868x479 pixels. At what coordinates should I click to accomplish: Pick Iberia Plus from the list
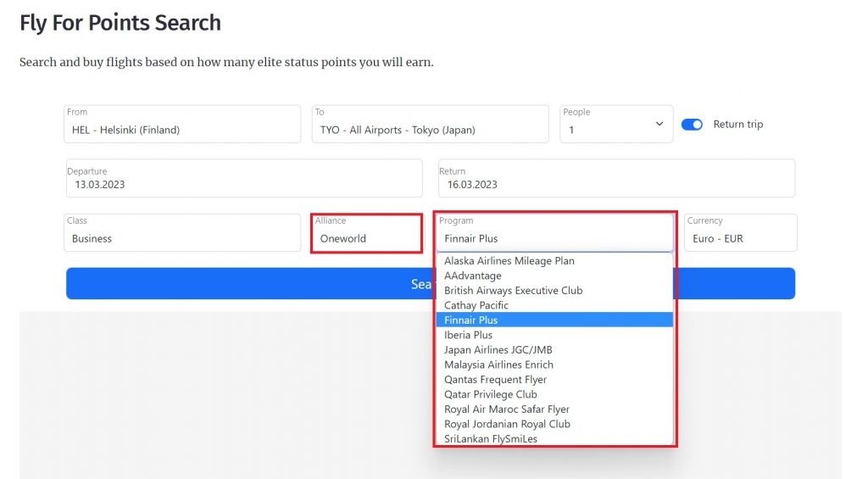click(x=554, y=335)
